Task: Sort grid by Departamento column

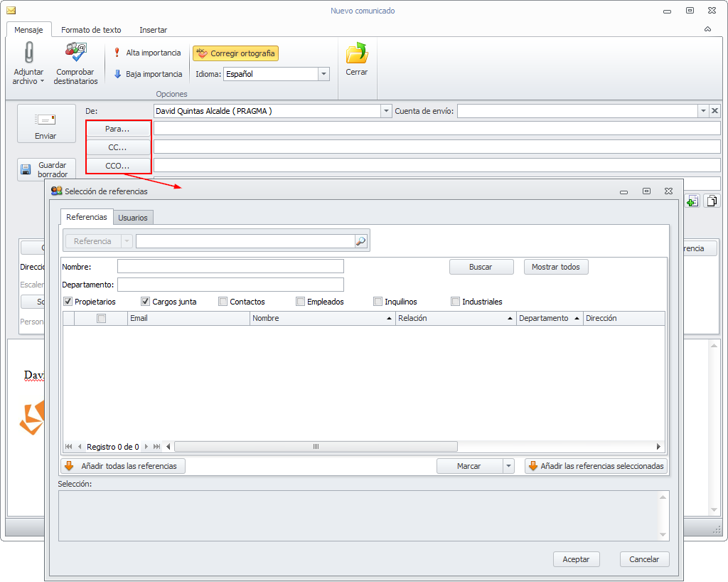Action: click(550, 318)
